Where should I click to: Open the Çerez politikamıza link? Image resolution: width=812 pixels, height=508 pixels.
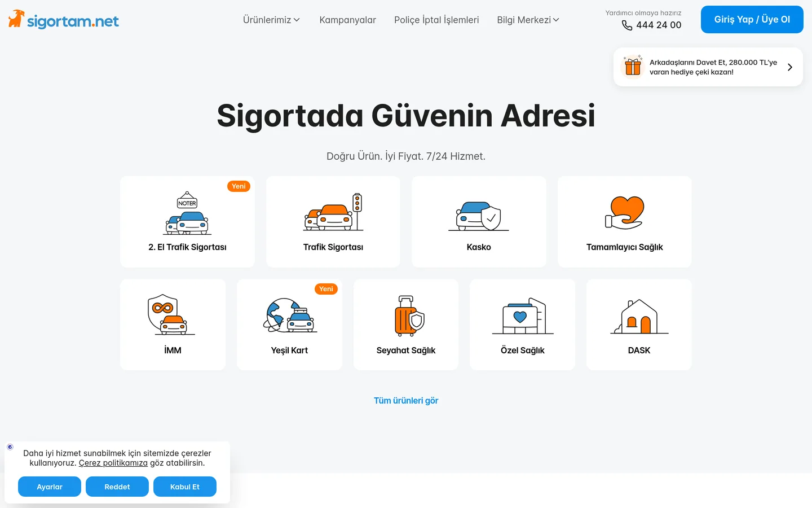pos(113,463)
